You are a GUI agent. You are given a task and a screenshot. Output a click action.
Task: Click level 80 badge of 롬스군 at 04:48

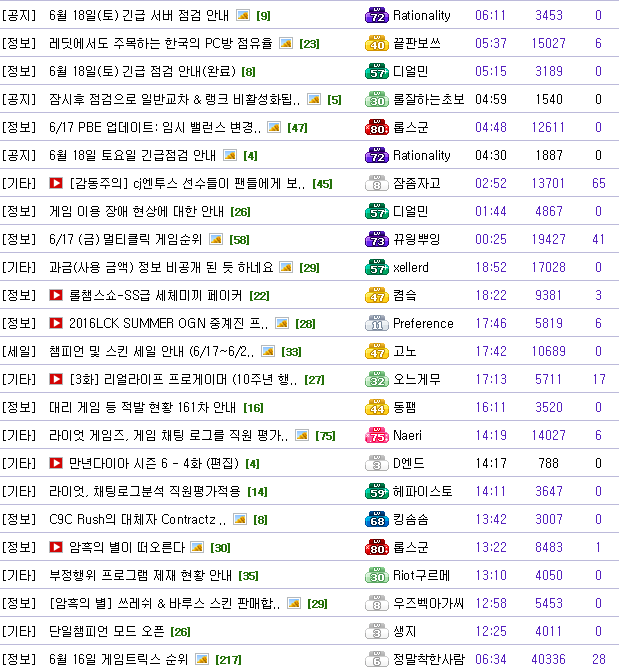(377, 128)
